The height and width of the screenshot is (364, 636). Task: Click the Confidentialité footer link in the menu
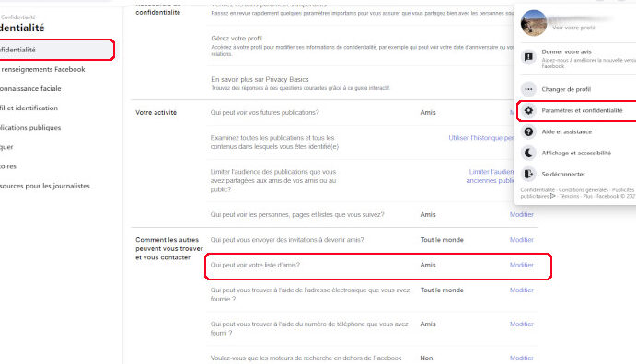coord(538,189)
